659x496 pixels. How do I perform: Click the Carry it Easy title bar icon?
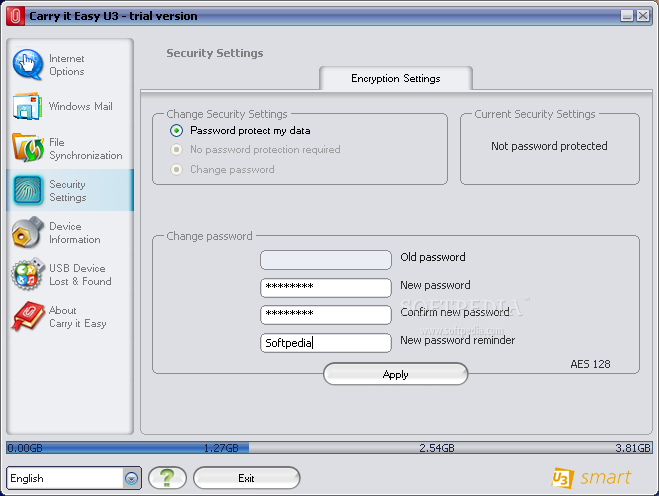[15, 16]
